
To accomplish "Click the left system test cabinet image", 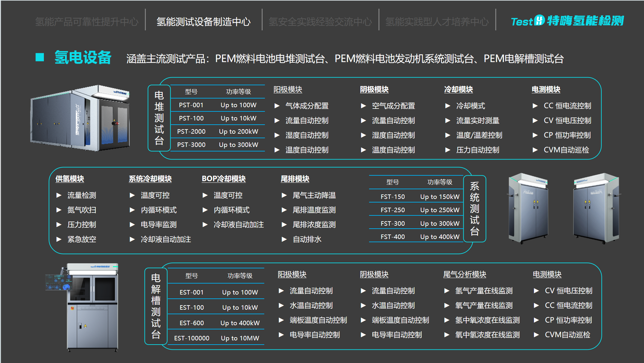I will click(528, 208).
